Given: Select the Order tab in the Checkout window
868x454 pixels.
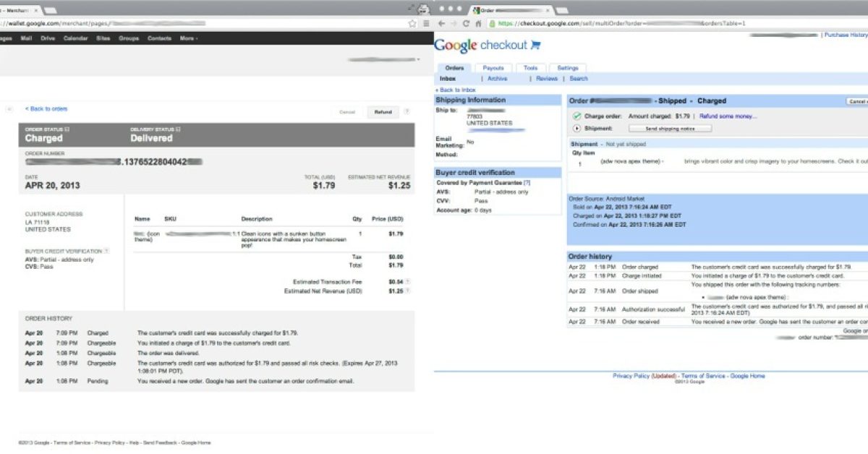Looking at the screenshot, I should 511,10.
